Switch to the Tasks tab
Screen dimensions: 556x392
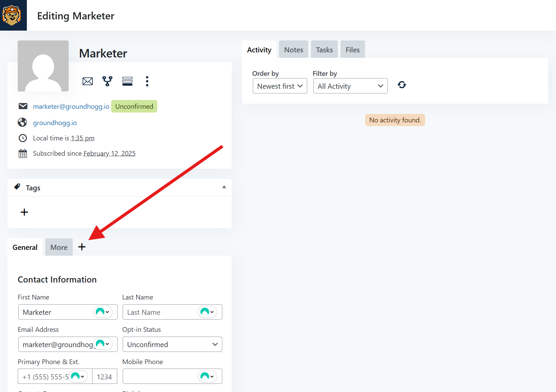[x=324, y=50]
